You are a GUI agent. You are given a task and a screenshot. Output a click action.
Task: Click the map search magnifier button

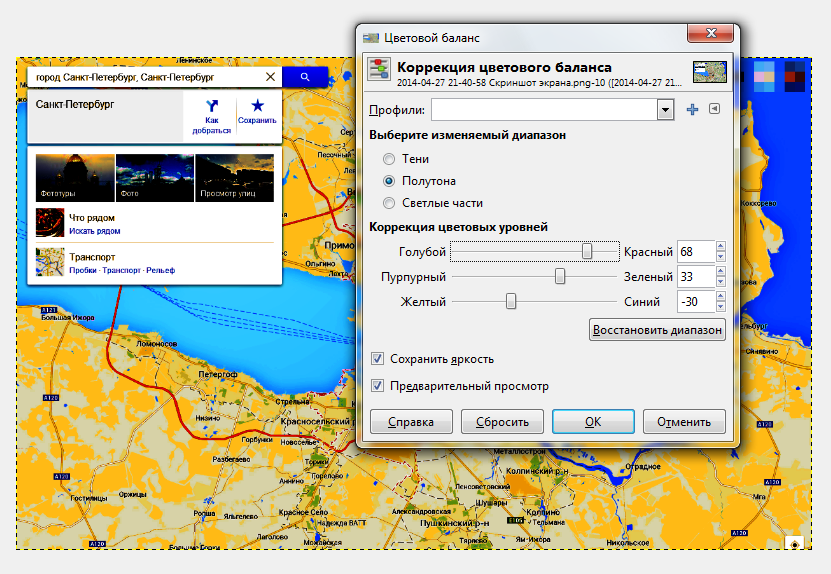[x=305, y=77]
